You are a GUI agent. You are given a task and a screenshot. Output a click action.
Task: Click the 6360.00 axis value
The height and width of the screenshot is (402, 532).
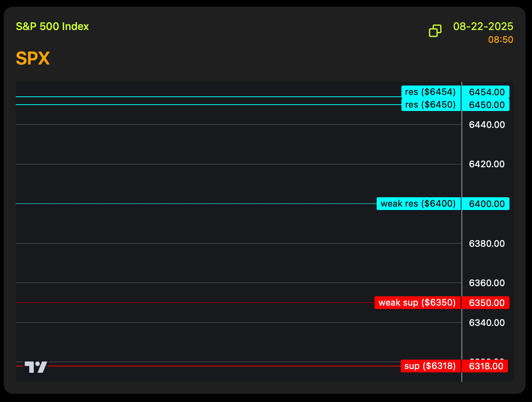(x=487, y=283)
